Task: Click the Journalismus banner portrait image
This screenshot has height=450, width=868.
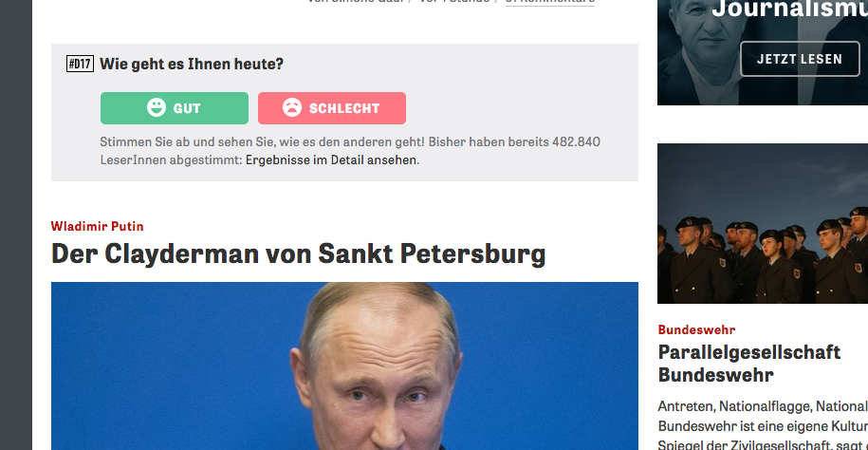Action: click(697, 52)
